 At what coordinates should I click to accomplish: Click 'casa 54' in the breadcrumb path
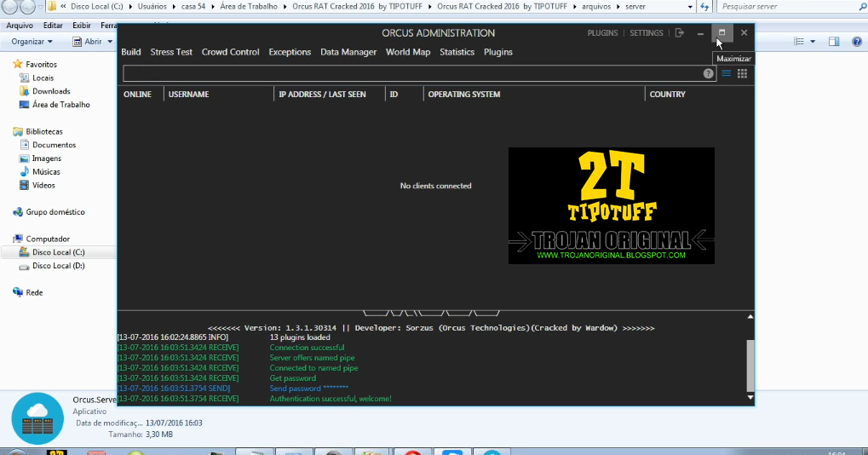click(x=193, y=7)
